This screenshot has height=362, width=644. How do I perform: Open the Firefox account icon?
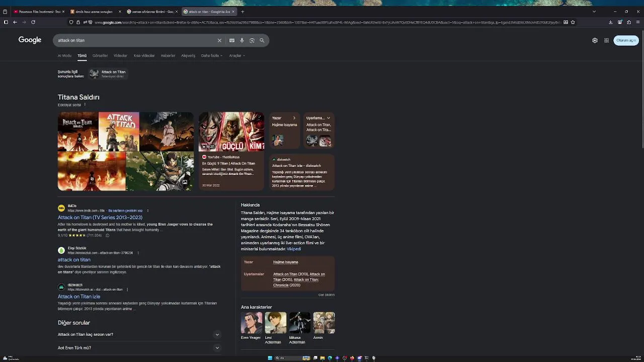click(620, 22)
